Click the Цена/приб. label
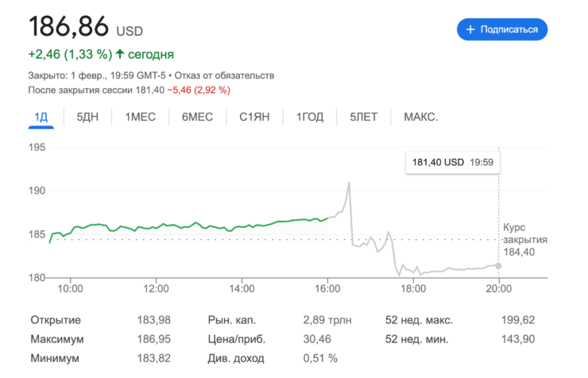588x378 pixels. (x=237, y=339)
